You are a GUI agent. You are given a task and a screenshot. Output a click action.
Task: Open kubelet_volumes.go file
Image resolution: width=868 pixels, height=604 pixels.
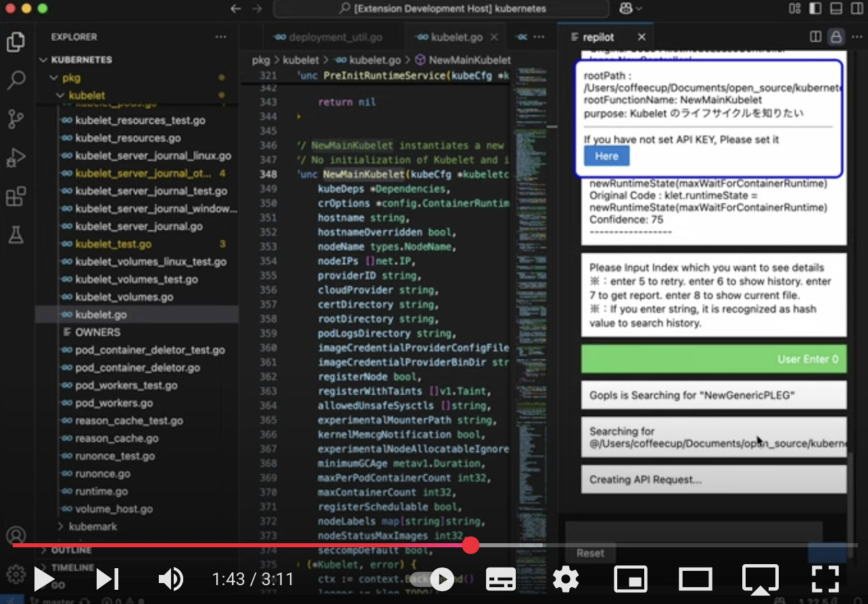[x=137, y=297]
